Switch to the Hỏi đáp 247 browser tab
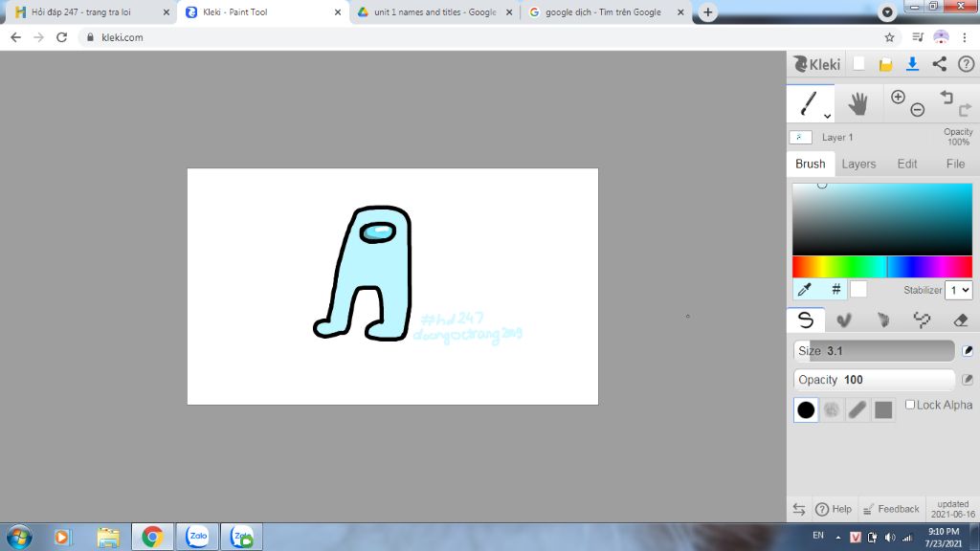Image resolution: width=980 pixels, height=551 pixels. [x=92, y=12]
